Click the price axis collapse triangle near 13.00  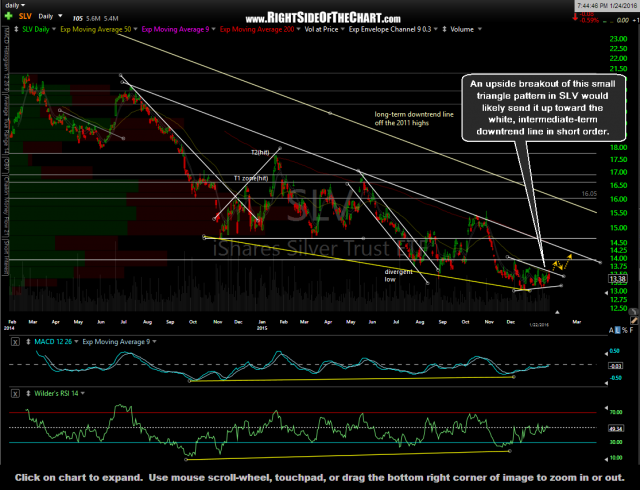607,292
